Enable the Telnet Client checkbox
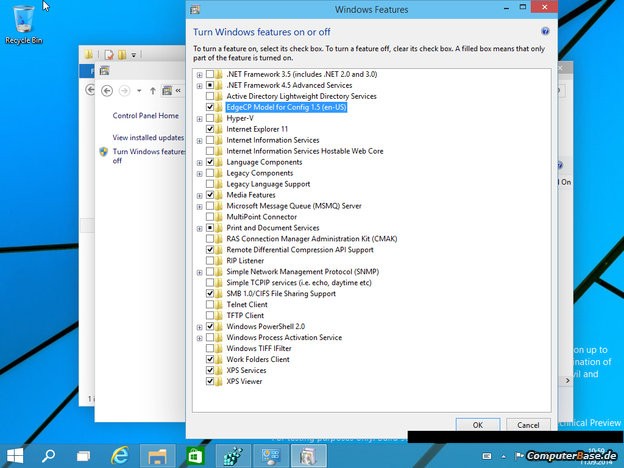 coord(210,304)
